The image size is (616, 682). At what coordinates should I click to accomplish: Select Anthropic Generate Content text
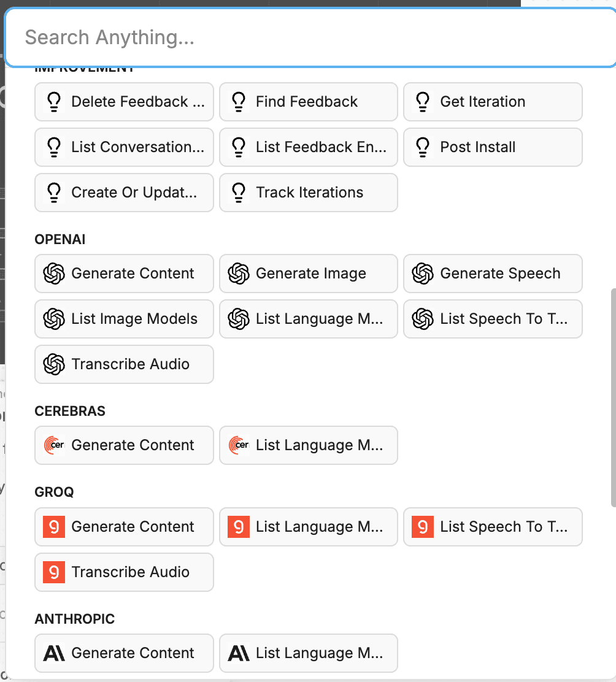133,653
